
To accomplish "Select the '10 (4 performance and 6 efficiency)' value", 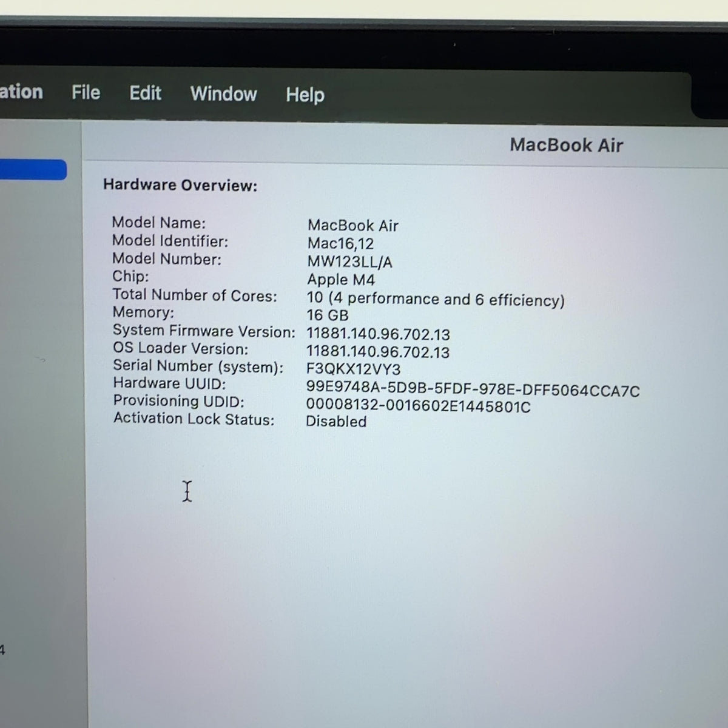I will (436, 300).
